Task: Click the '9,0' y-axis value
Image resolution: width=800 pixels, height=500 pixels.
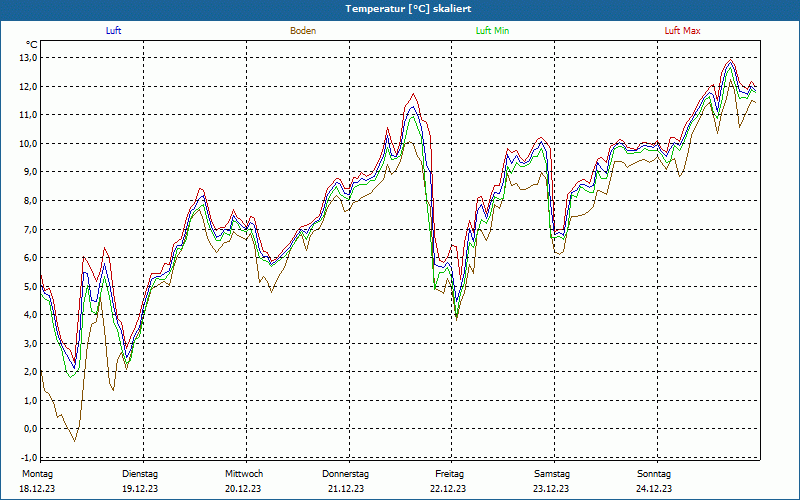Action: (x=31, y=172)
